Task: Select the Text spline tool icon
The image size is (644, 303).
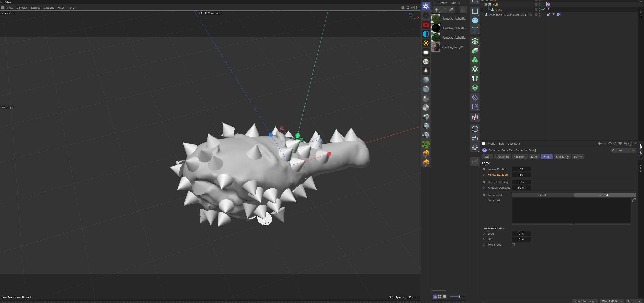Action: pos(475,30)
